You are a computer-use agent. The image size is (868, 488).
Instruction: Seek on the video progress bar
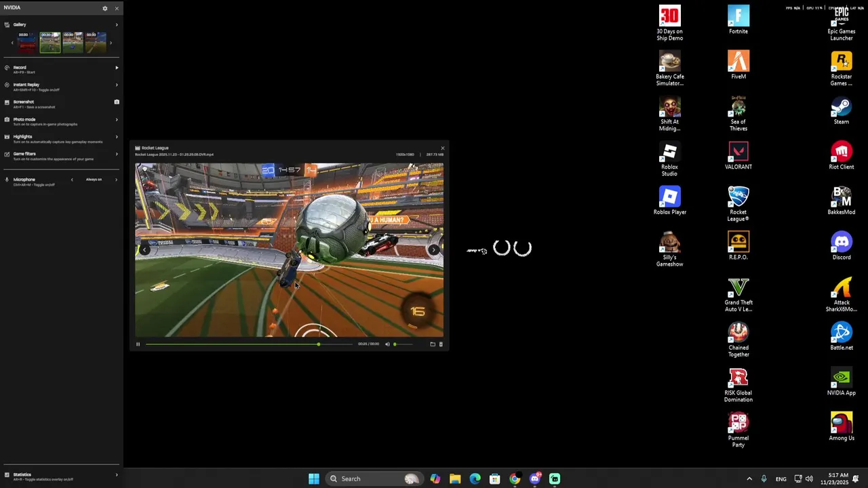click(x=249, y=344)
